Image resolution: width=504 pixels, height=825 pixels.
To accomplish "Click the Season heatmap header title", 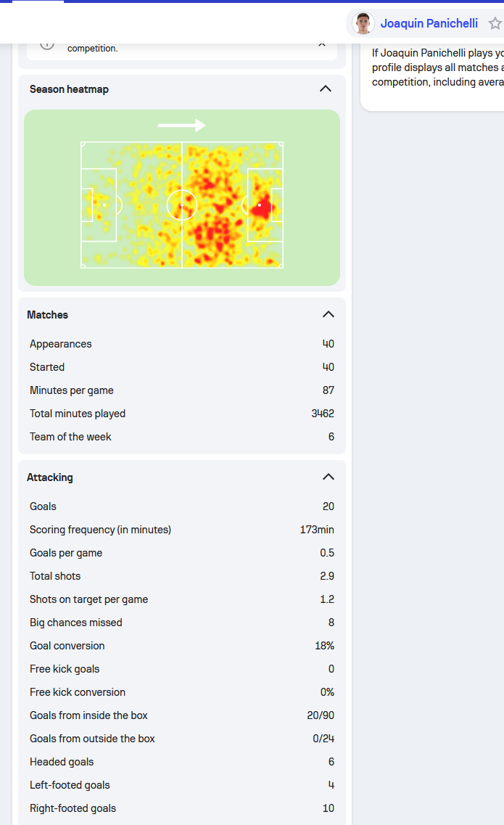I will pos(69,89).
